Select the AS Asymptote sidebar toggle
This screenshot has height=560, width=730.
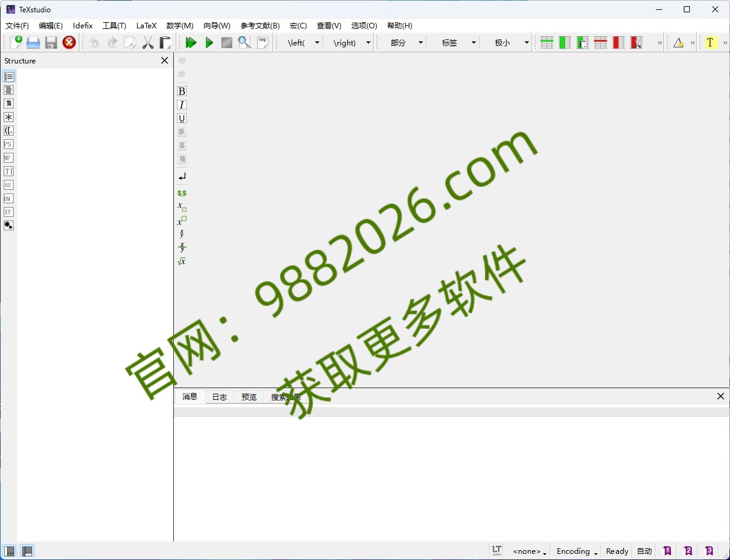pyautogui.click(x=9, y=185)
